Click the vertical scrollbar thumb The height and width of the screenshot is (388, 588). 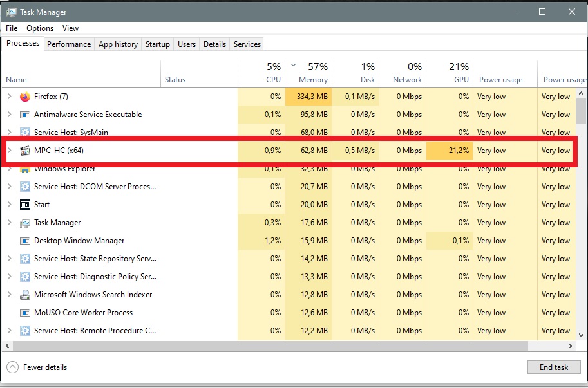tap(582, 111)
